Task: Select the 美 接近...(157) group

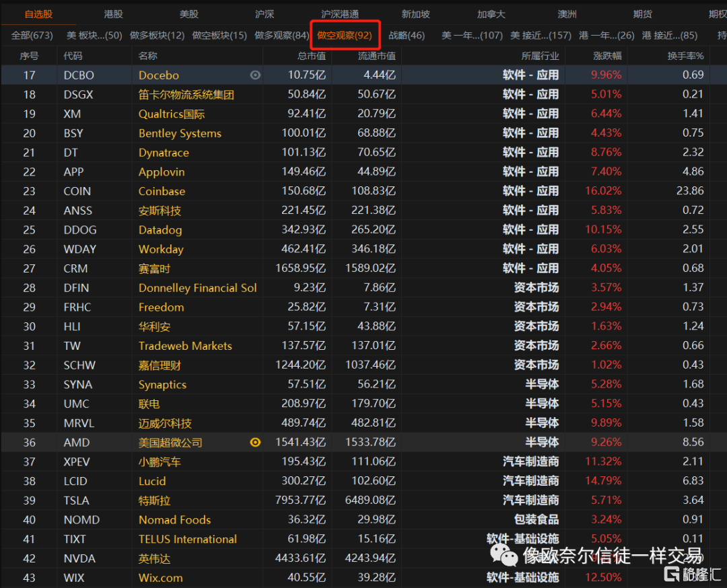Action: point(541,35)
